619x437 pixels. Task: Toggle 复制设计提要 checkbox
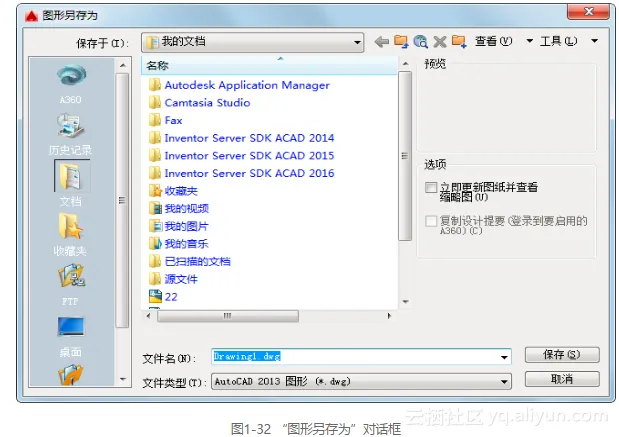tap(431, 221)
